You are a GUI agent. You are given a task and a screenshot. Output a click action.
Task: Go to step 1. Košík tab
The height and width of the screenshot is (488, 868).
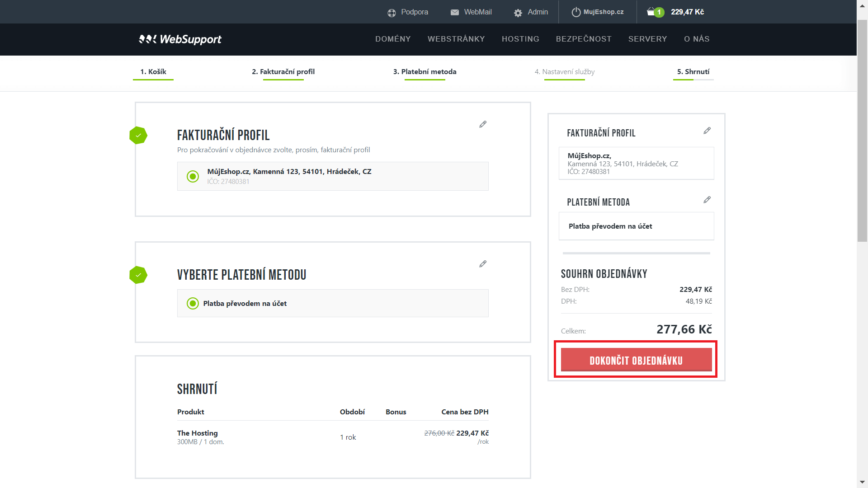tap(153, 71)
